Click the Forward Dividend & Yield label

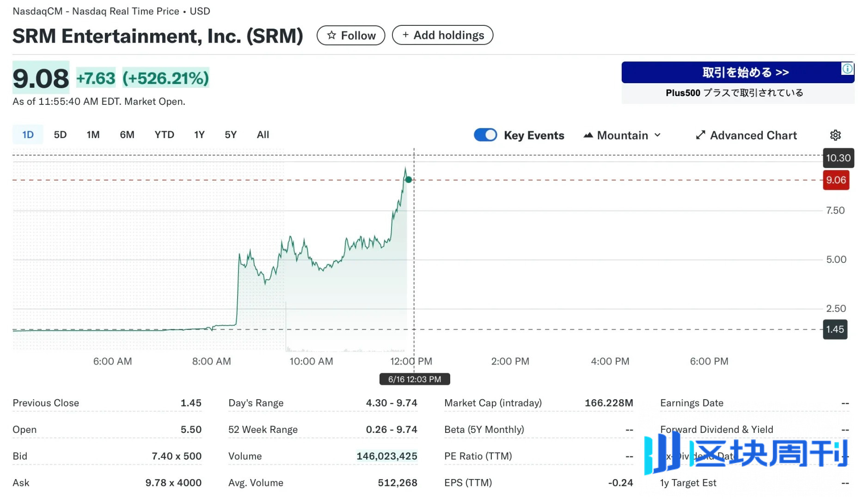[716, 430]
